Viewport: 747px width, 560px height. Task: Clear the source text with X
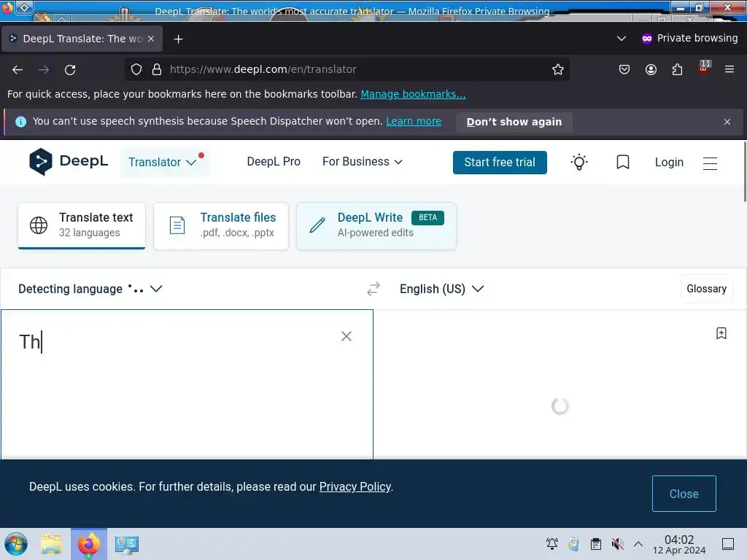[x=347, y=336]
